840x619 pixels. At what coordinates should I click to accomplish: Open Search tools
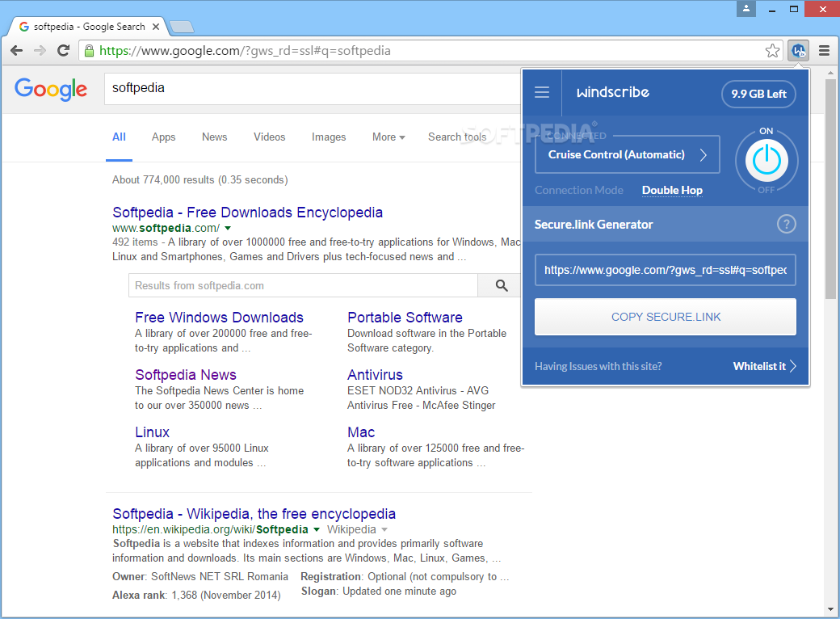[x=457, y=137]
